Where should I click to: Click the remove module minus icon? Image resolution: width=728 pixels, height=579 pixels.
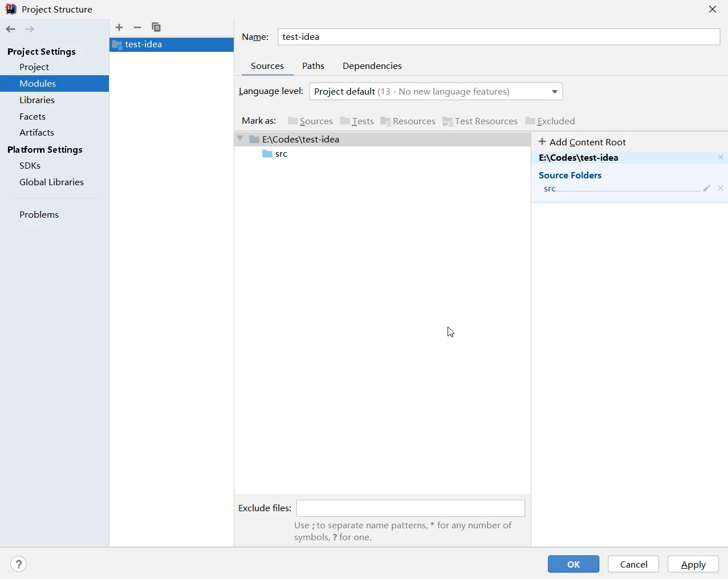point(137,27)
